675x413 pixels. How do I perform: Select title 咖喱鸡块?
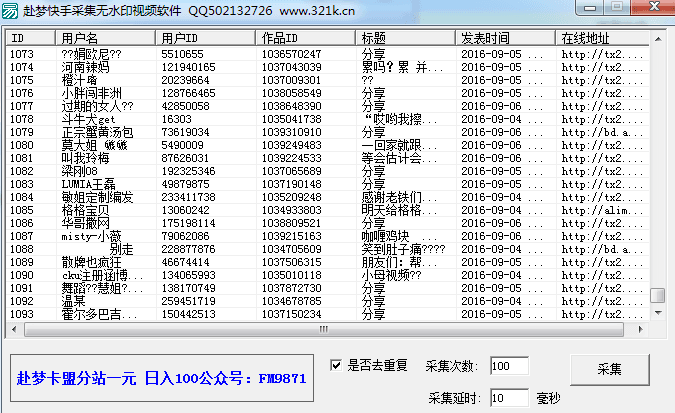coord(399,236)
